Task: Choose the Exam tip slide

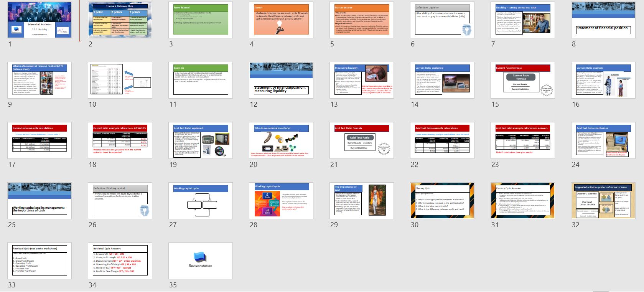Action: pyautogui.click(x=201, y=80)
